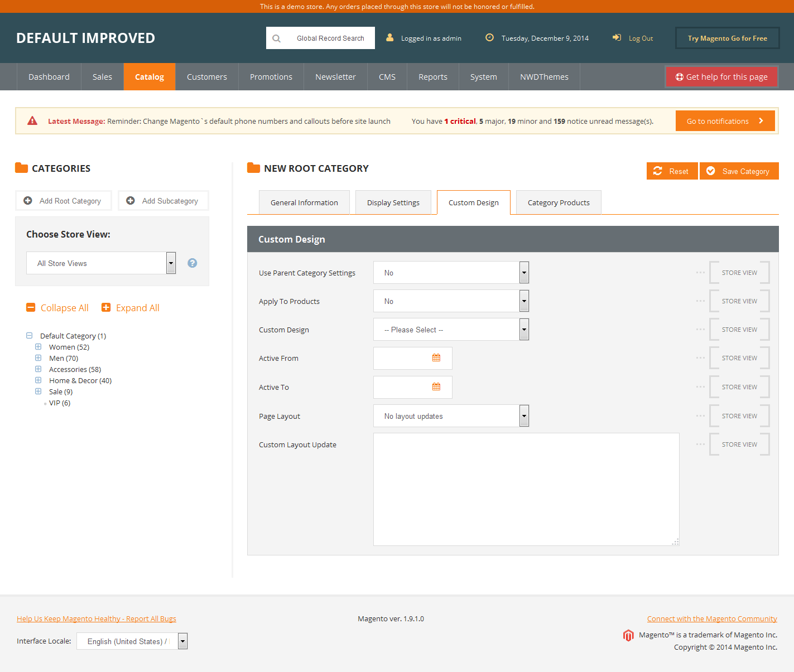Click the magnifier icon in Global Record Search
This screenshot has width=794, height=672.
point(276,38)
